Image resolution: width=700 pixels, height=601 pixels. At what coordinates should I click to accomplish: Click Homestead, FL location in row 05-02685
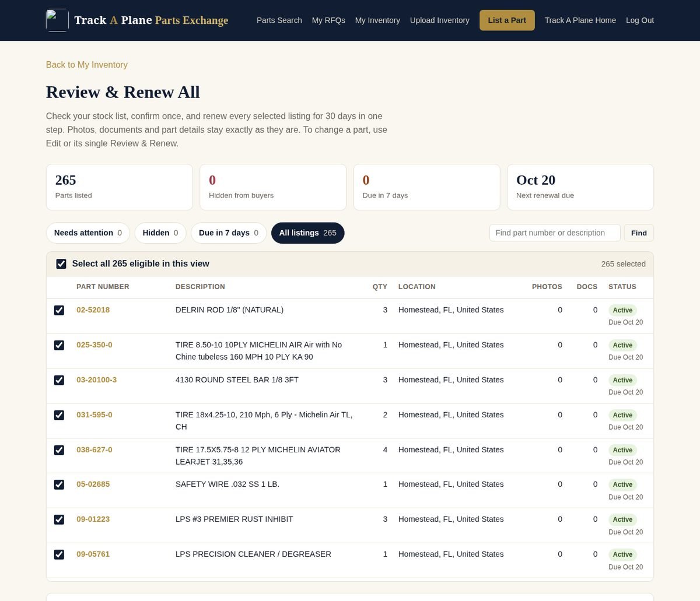pos(451,484)
